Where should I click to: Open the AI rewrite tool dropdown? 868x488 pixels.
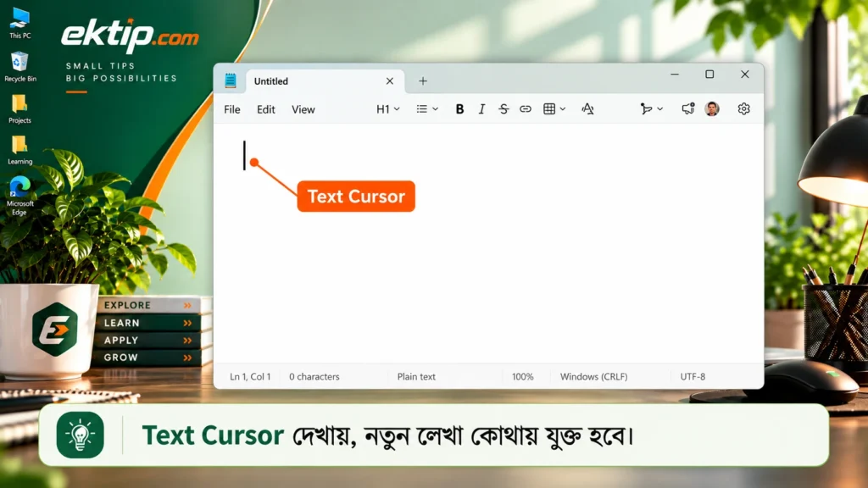(651, 109)
